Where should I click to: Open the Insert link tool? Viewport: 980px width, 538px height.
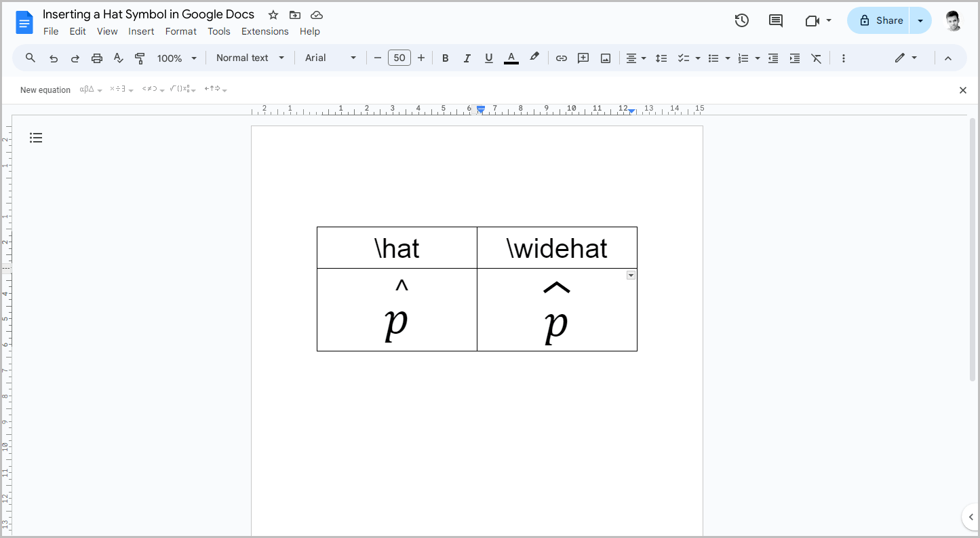561,58
